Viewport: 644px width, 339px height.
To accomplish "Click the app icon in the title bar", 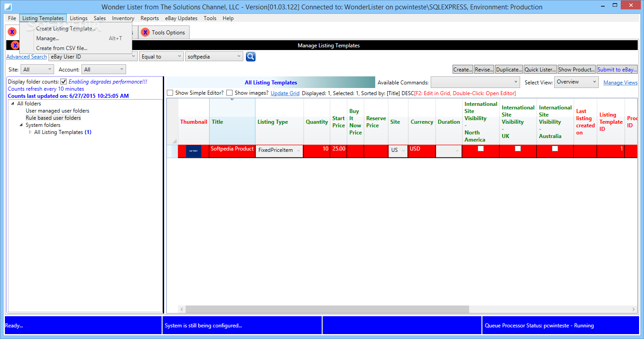I will tap(8, 7).
